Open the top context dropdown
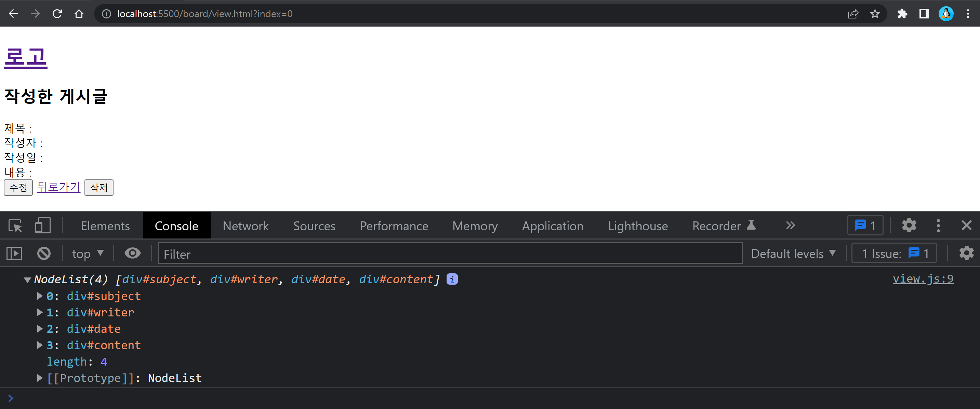 point(88,253)
